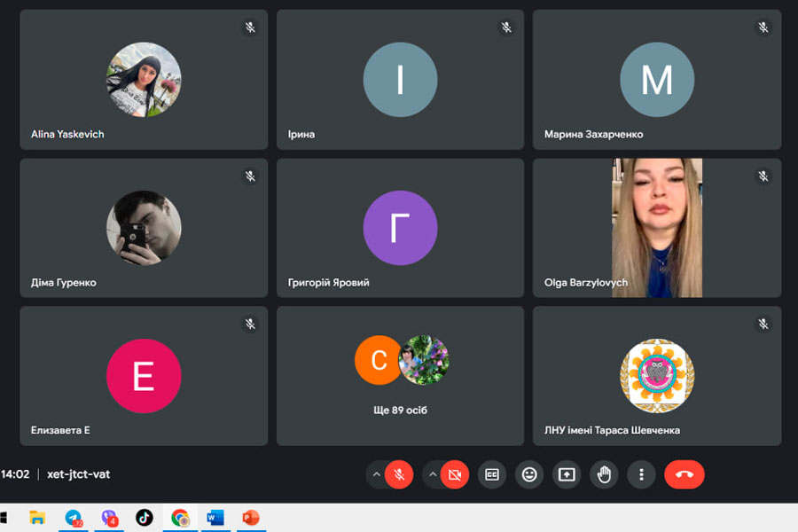The image size is (798, 532).
Task: Open Viber from the taskbar
Action: coord(109,518)
